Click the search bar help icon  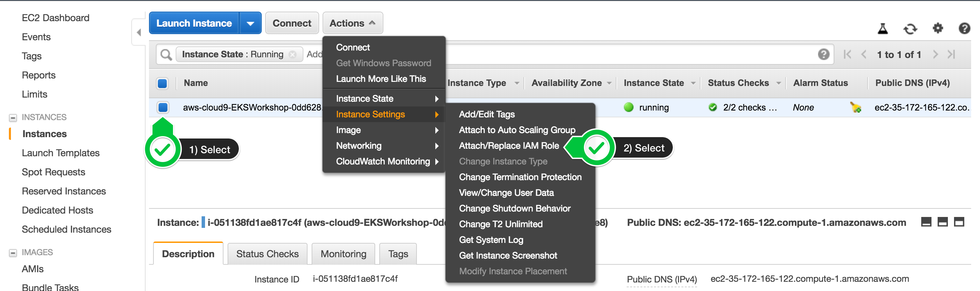click(823, 54)
